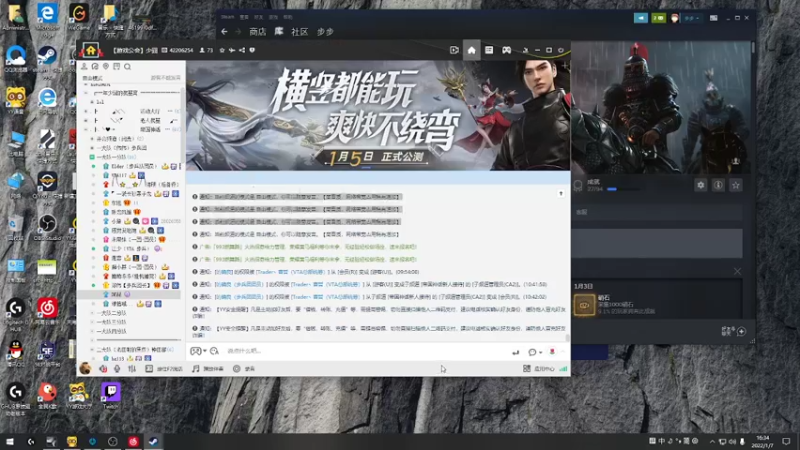This screenshot has width=800, height=450.
Task: Click the Steam achievement progress bar
Action: pos(623,189)
